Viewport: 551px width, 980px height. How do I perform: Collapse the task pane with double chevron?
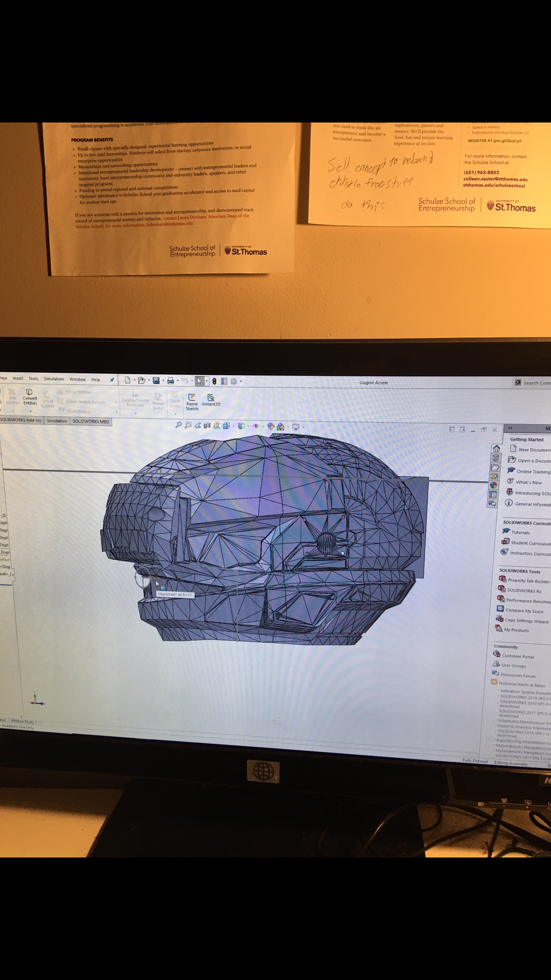(510, 428)
